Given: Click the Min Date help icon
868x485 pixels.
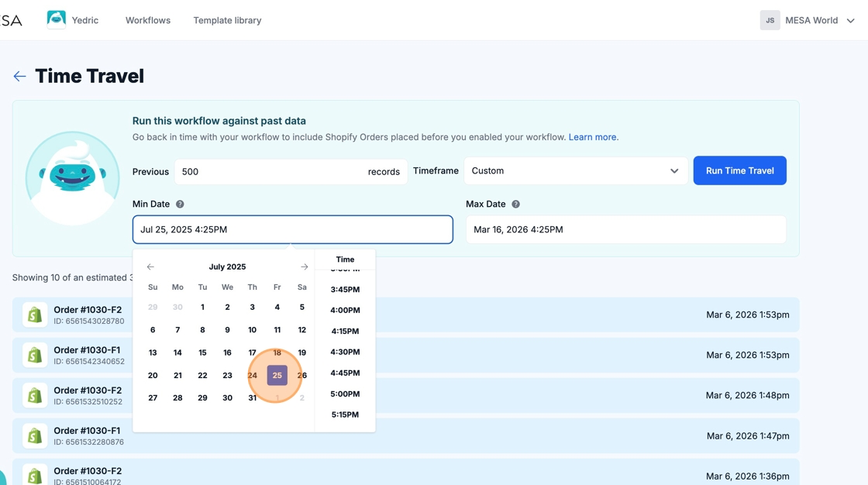Looking at the screenshot, I should click(180, 205).
